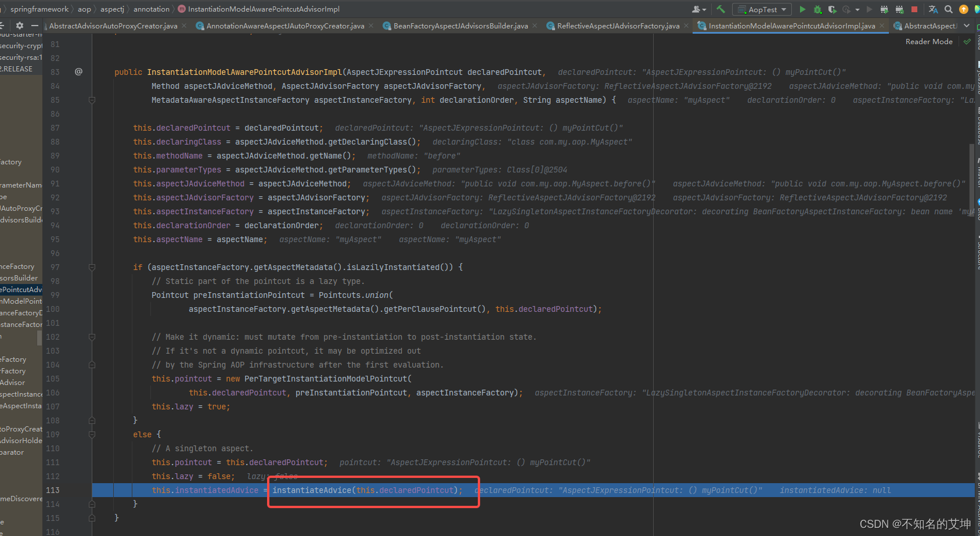Stop the running process with red square
The image size is (980, 536).
tap(914, 9)
